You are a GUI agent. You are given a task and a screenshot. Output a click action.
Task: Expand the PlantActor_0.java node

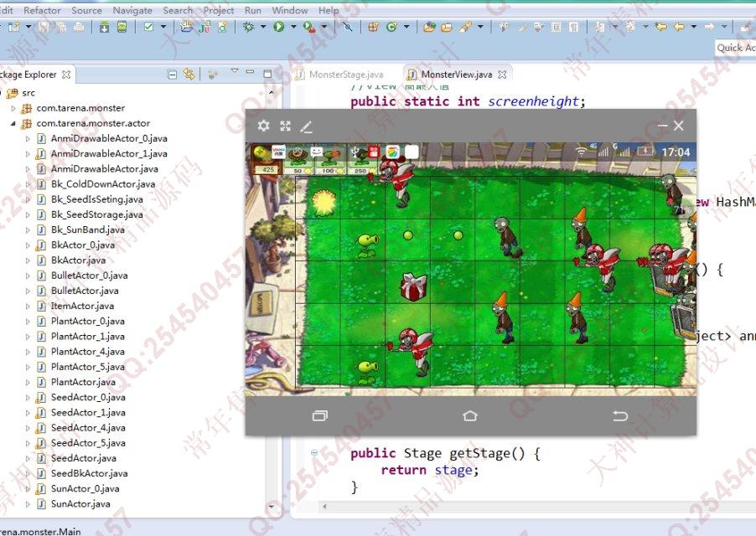point(28,322)
